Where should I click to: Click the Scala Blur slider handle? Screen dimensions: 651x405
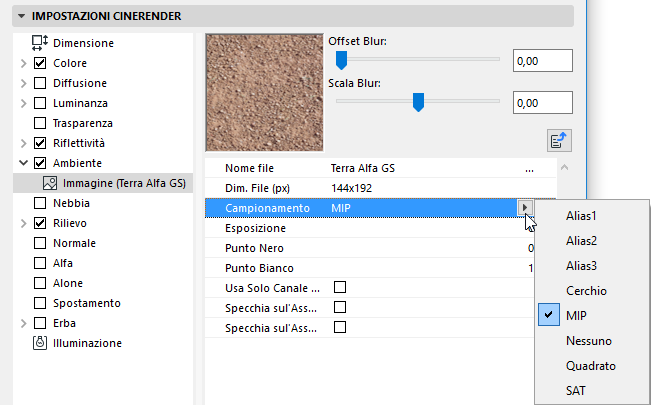click(419, 101)
